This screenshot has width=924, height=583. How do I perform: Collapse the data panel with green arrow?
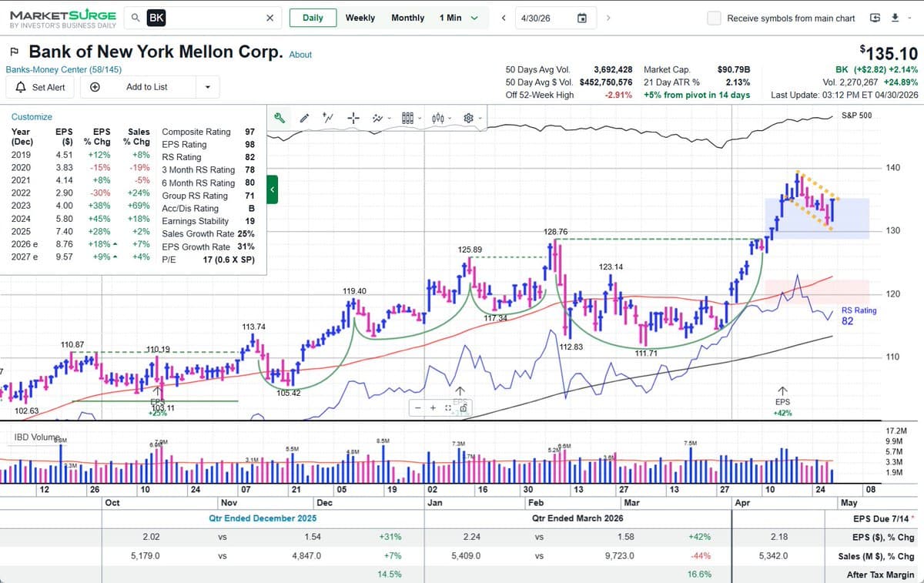[272, 189]
